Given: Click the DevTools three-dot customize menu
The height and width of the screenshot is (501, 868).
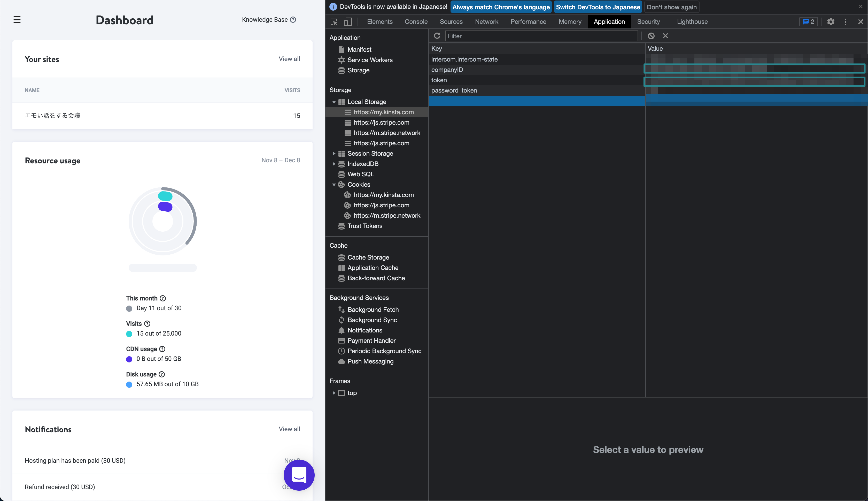Looking at the screenshot, I should click(x=845, y=22).
